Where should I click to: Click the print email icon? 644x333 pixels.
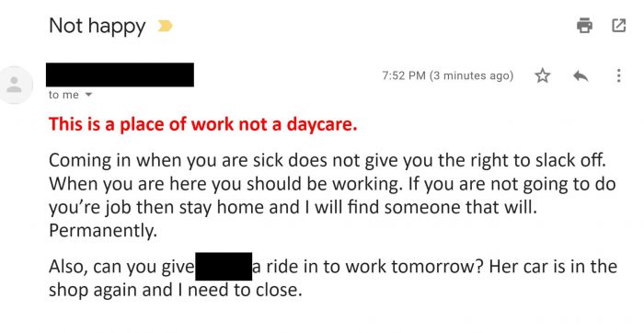(584, 26)
